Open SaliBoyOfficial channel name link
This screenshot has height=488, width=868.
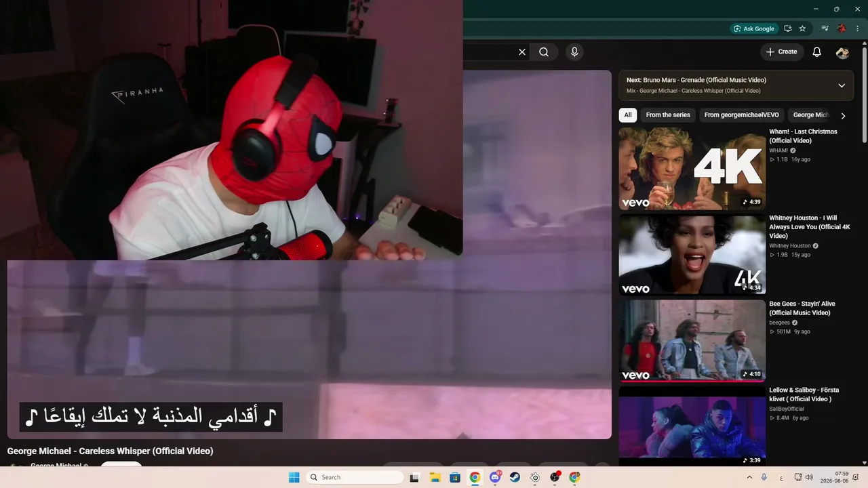[787, 409]
